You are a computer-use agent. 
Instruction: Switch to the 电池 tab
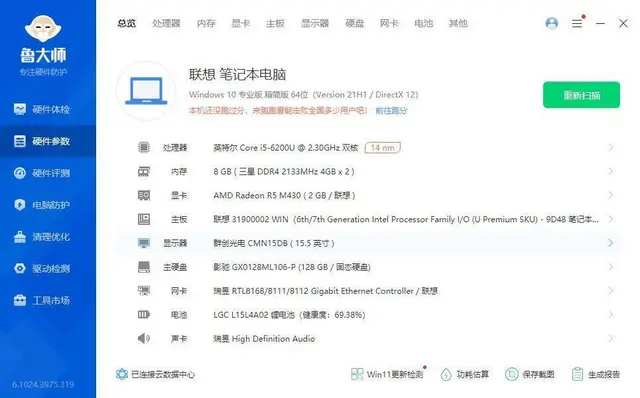(424, 23)
